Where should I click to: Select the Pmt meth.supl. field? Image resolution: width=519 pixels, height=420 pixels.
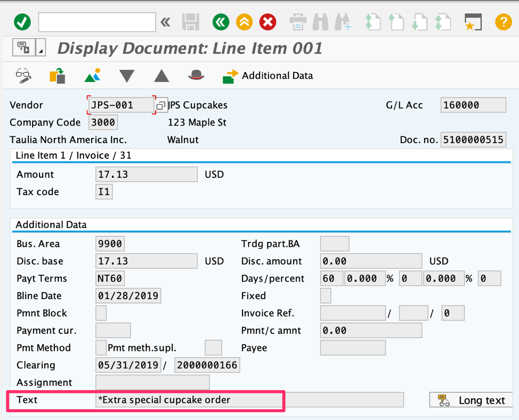[213, 348]
